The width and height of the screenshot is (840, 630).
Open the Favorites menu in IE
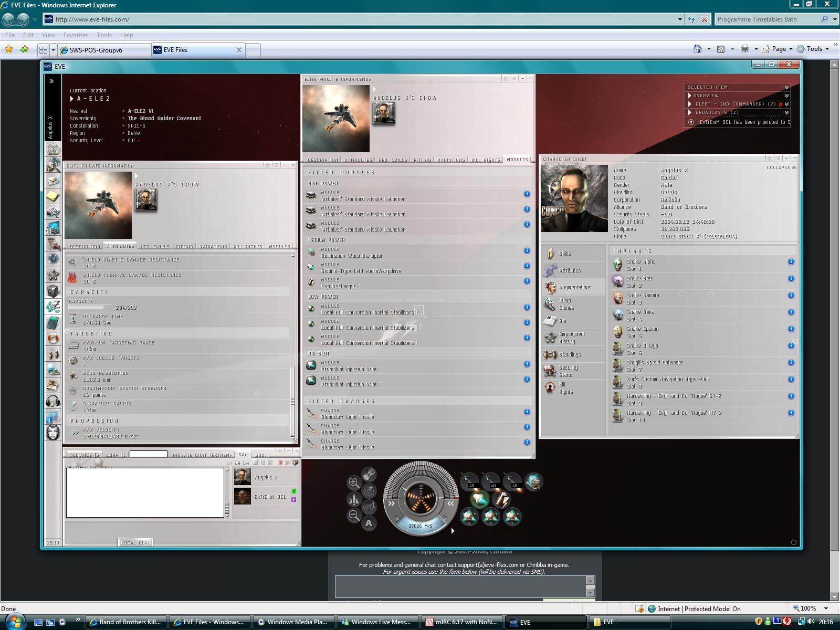(76, 35)
